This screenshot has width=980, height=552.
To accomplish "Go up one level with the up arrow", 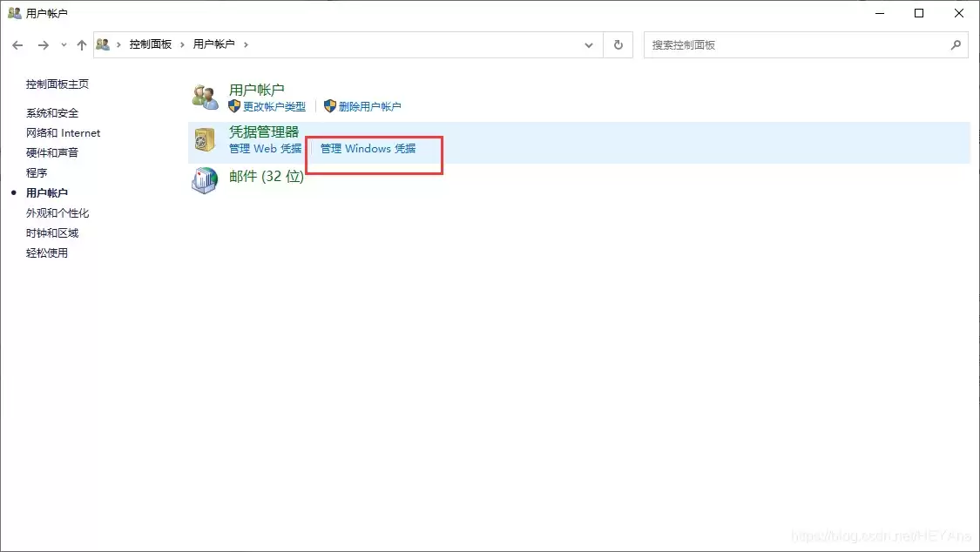I will tap(81, 45).
